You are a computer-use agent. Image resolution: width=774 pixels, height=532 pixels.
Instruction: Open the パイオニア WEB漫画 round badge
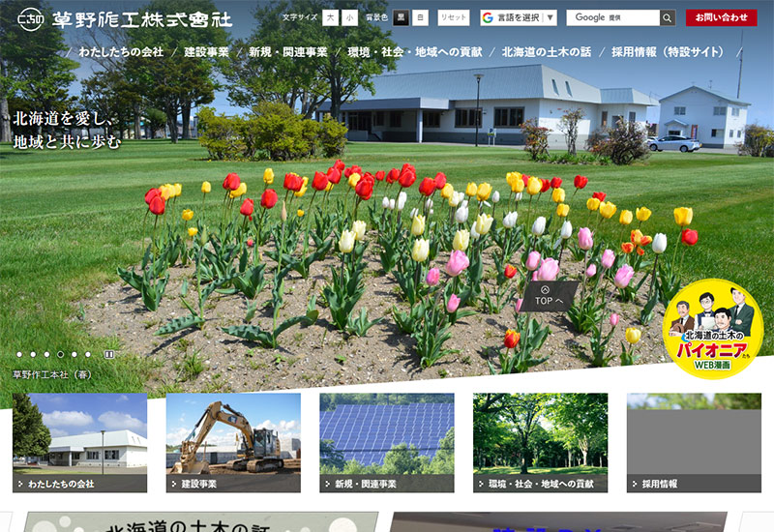tap(712, 329)
